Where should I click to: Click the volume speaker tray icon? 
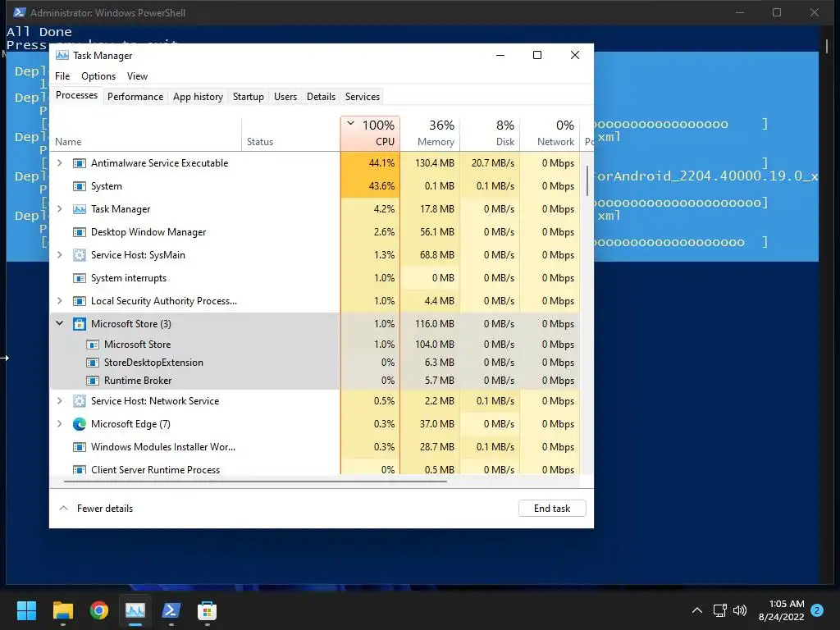(740, 610)
